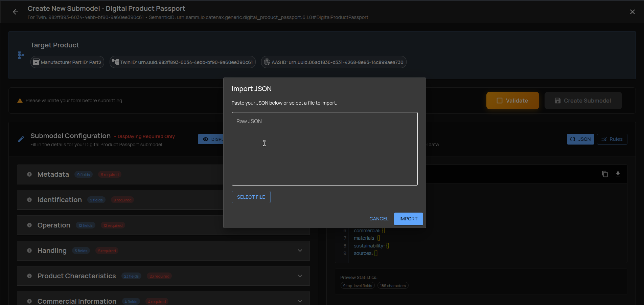Click the back arrow beside the dialog title

(x=16, y=12)
